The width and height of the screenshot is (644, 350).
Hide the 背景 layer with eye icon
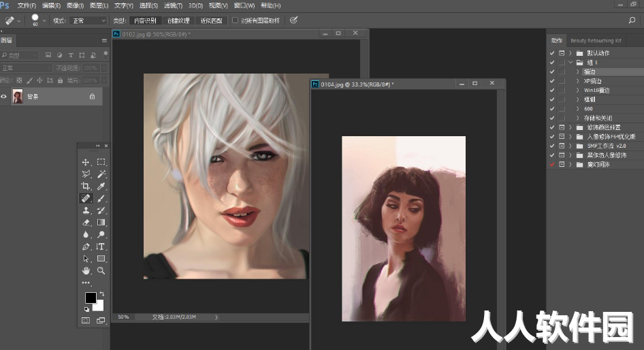pos(3,97)
